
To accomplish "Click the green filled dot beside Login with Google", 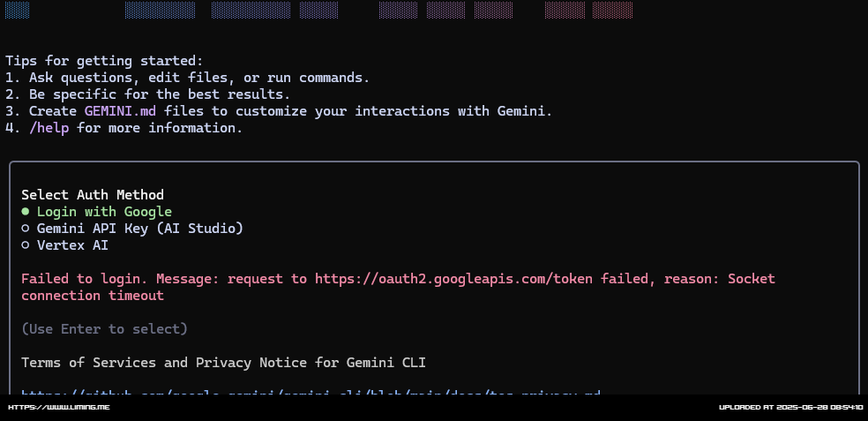I will 25,212.
